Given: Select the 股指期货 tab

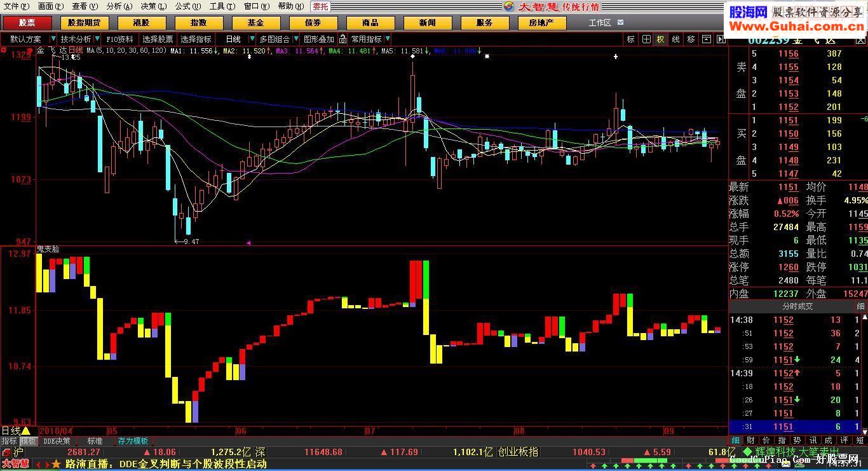Looking at the screenshot, I should 85,22.
